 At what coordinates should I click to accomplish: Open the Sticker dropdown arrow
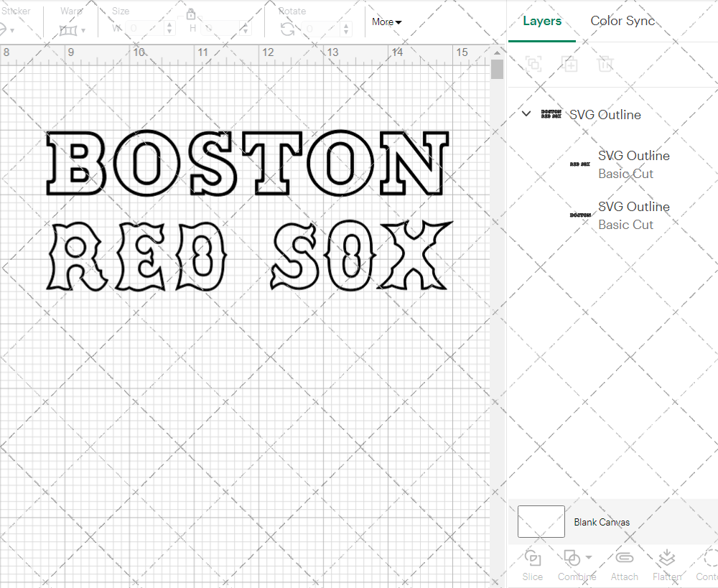(12, 31)
